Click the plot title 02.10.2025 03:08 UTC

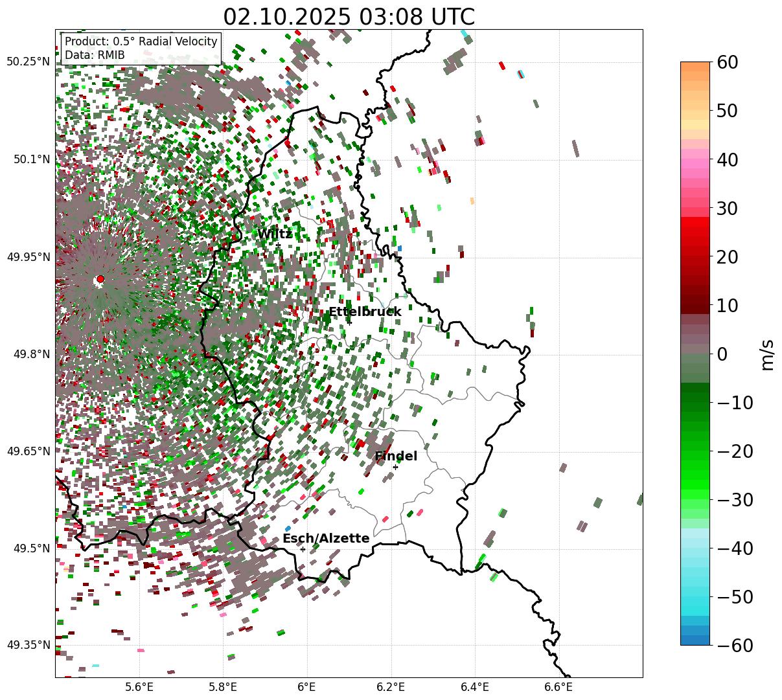coord(349,16)
